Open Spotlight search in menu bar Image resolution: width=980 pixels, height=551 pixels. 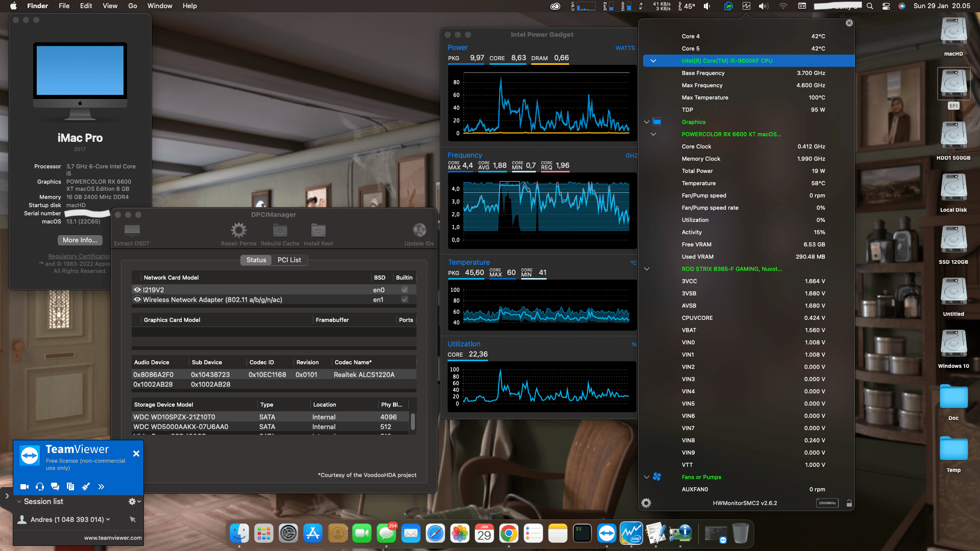click(870, 6)
